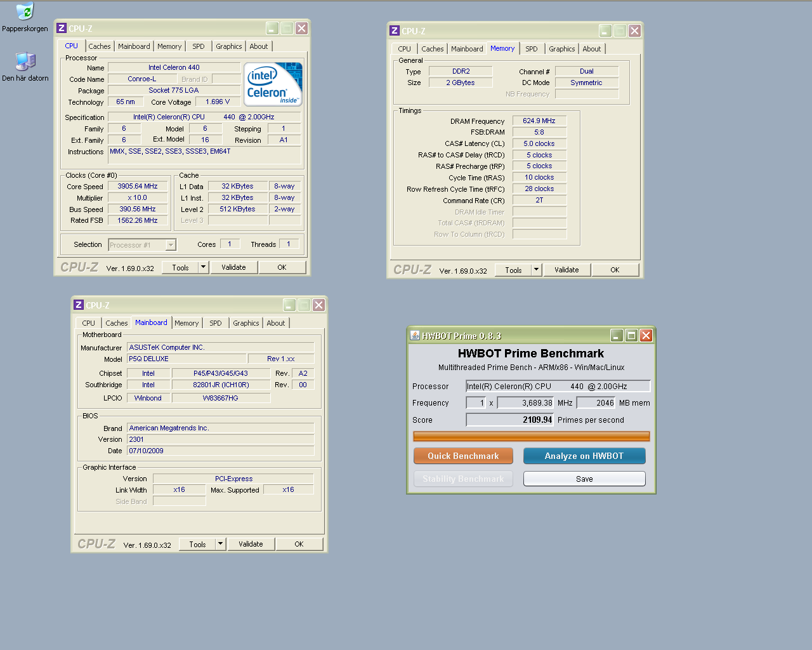Click Southbridge value 82801JR (ICH10R)
This screenshot has width=812, height=650.
221,385
